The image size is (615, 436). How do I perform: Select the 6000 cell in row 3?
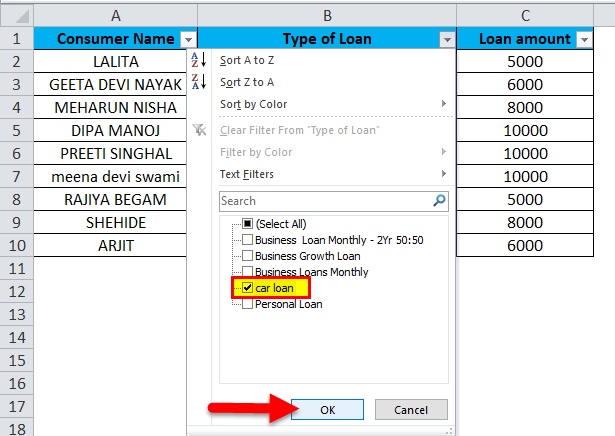tap(525, 85)
